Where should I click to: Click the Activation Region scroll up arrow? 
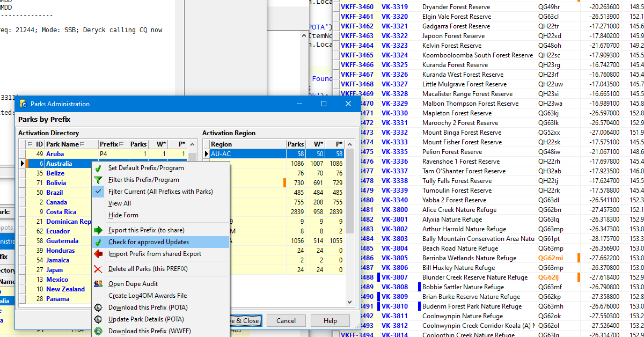point(349,144)
